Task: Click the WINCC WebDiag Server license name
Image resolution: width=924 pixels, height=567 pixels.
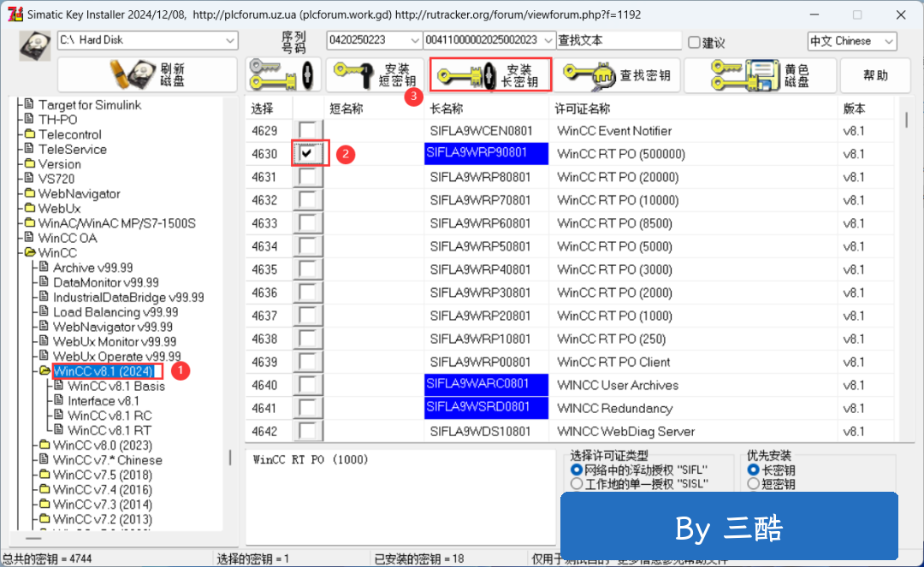Action: pyautogui.click(x=625, y=431)
